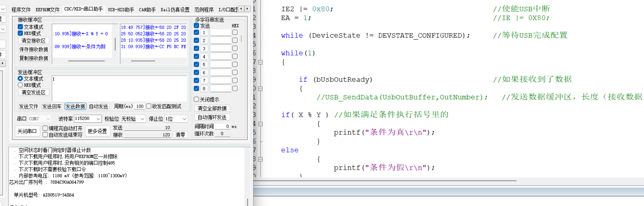Check the 关闭提示 checkbox
This screenshot has width=644, height=206.
pyautogui.click(x=196, y=99)
